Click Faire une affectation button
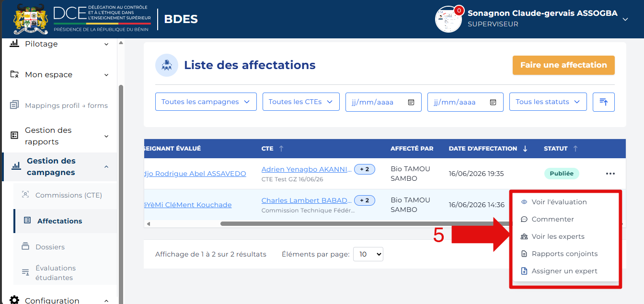The width and height of the screenshot is (644, 304). 563,65
